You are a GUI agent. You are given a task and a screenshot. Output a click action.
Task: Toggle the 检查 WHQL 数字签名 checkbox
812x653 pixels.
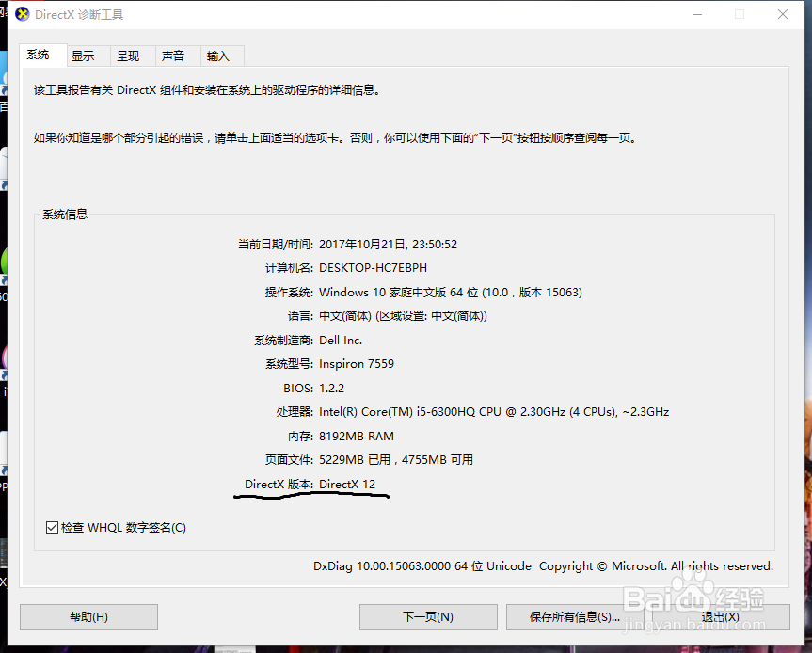tap(52, 527)
